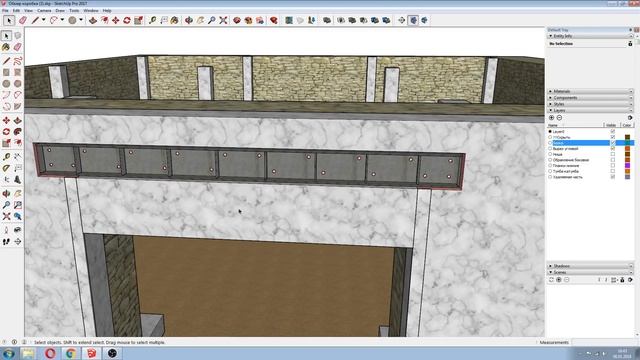
Task: Toggle Visible checkbox of the highlighted layer
Action: pos(613,143)
